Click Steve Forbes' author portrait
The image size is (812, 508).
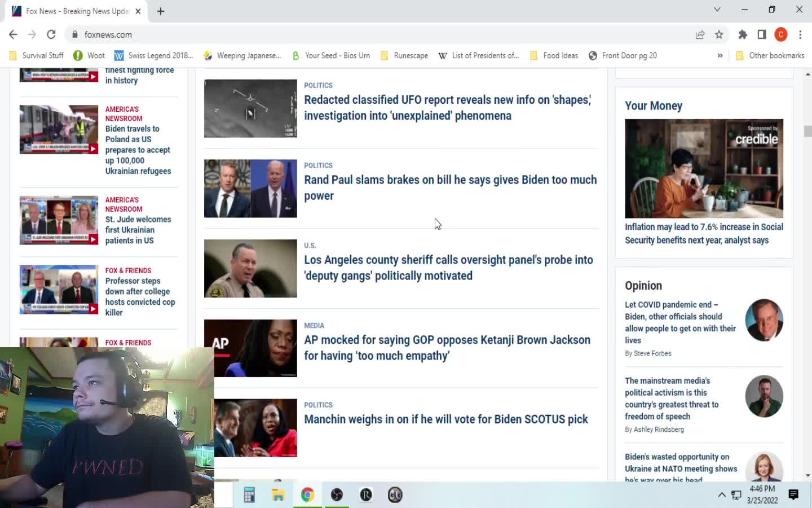[764, 320]
